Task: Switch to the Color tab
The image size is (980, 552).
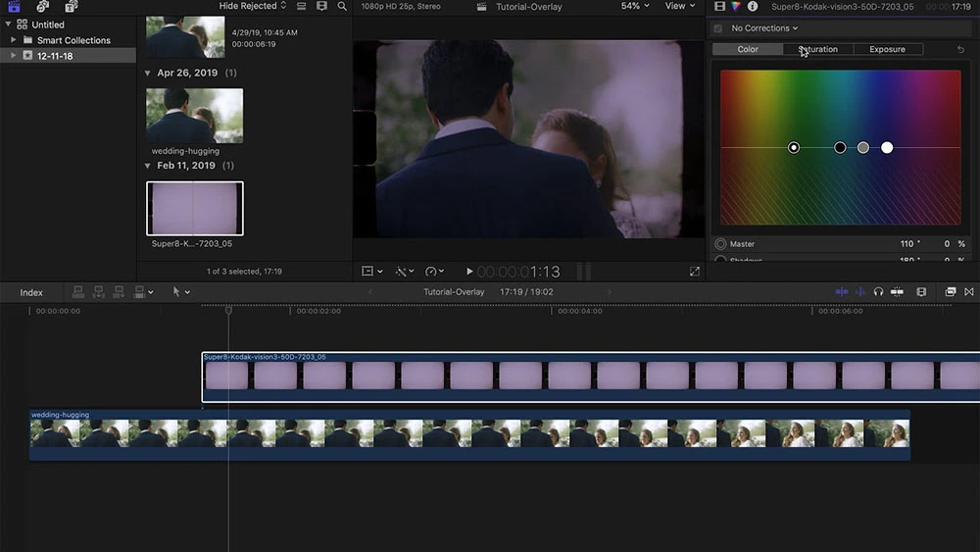Action: pos(748,49)
